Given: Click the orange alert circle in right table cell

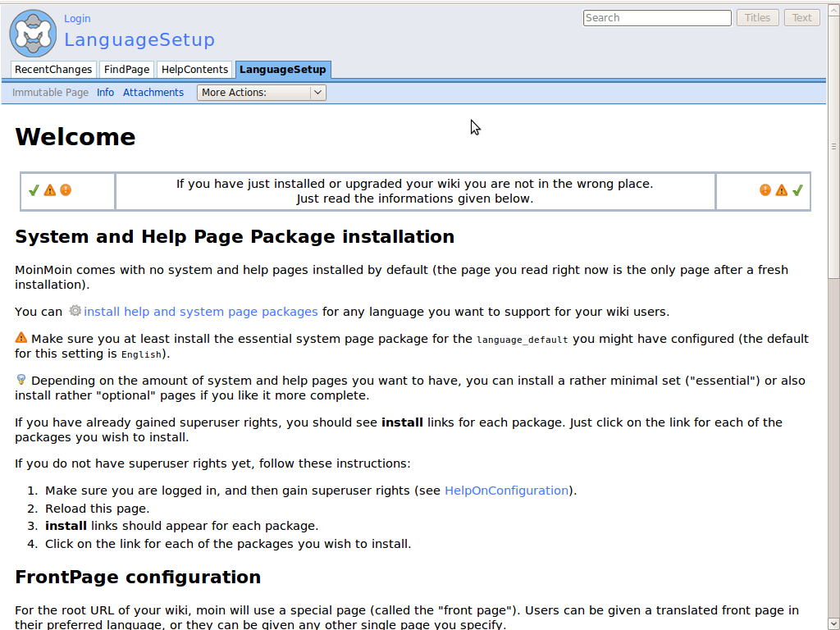Looking at the screenshot, I should tap(765, 190).
